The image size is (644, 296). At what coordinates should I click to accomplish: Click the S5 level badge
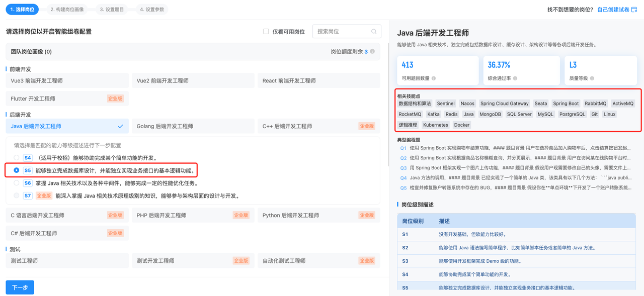(x=28, y=170)
